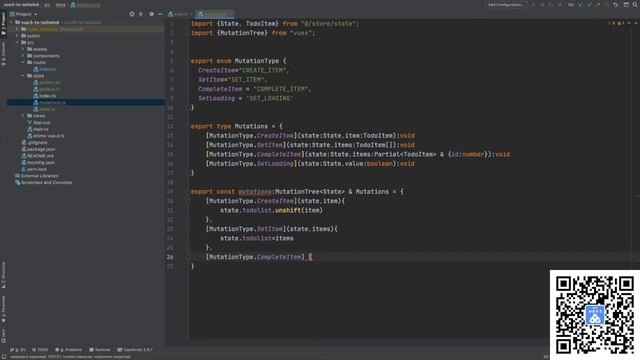This screenshot has width=640, height=360.
Task: Expand the components folder arrow
Action: (23, 56)
